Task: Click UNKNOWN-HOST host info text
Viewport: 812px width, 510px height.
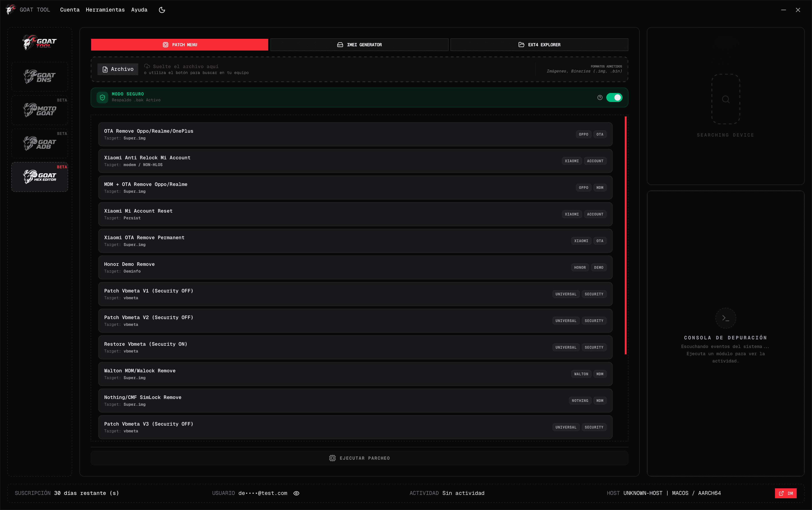Action: click(672, 493)
